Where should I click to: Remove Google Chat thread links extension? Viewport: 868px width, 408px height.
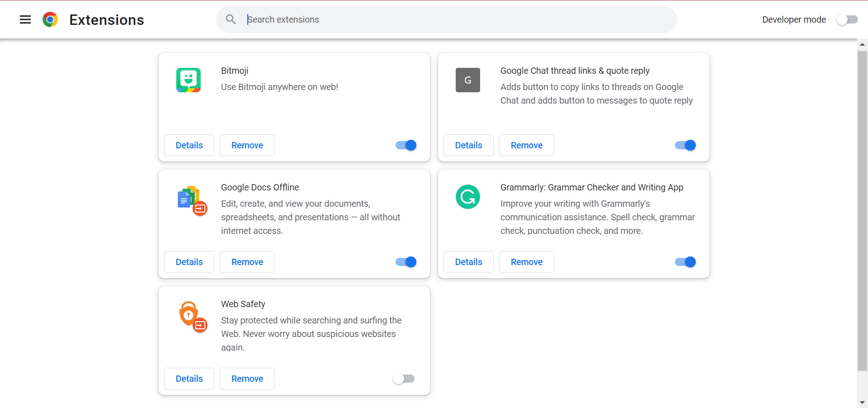[x=527, y=145]
